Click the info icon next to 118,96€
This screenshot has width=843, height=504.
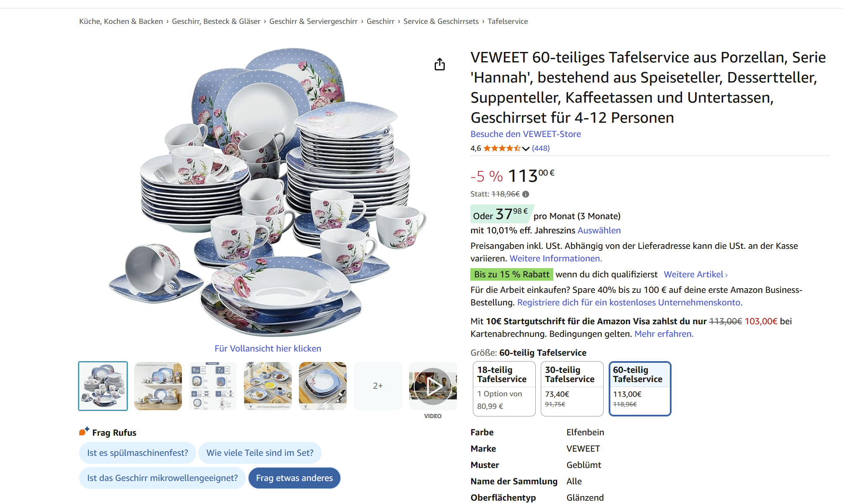click(526, 194)
